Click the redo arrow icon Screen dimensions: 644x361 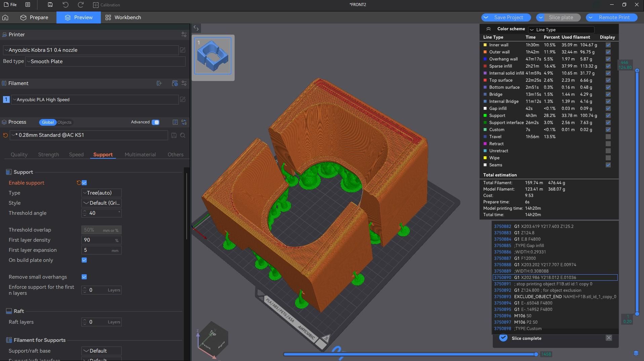(x=81, y=5)
